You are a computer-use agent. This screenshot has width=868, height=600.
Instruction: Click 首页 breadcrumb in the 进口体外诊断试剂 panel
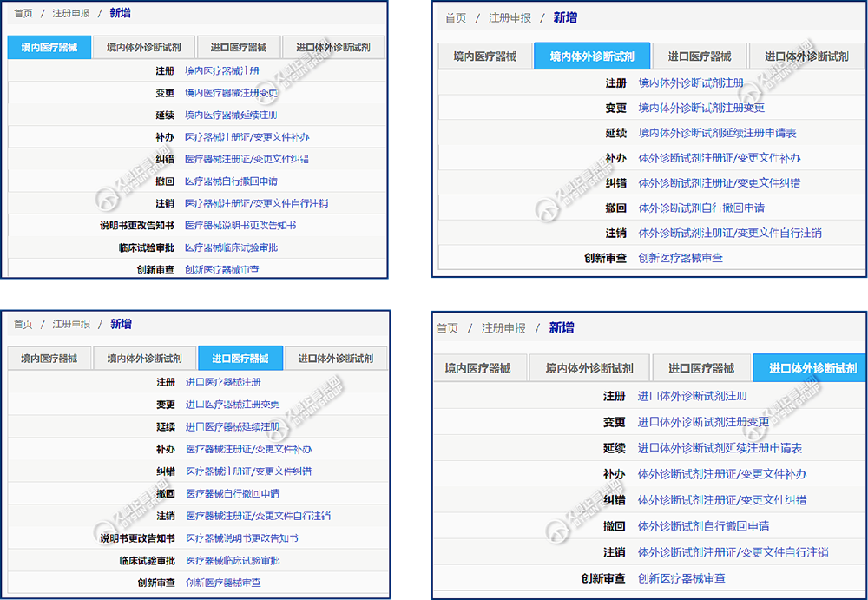click(x=447, y=328)
